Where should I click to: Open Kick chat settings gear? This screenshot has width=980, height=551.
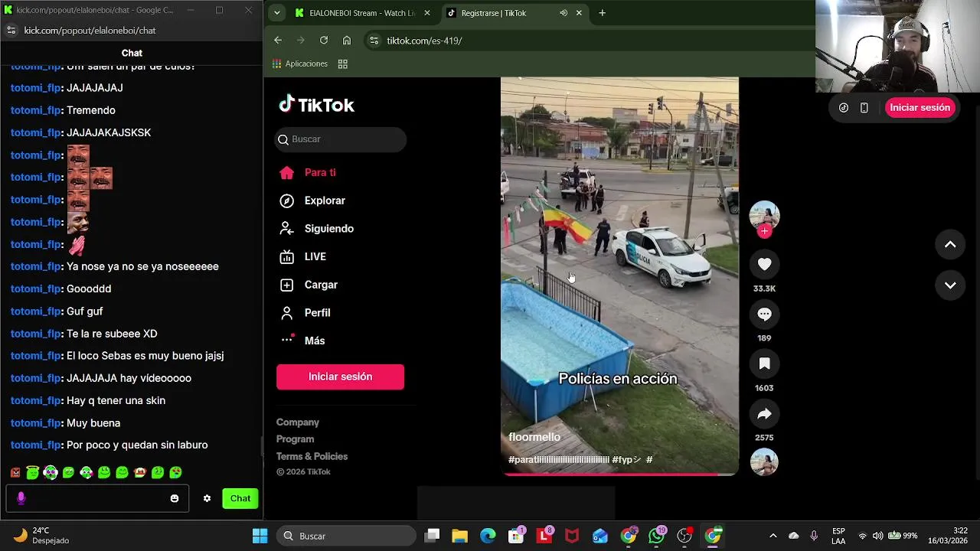pos(207,498)
